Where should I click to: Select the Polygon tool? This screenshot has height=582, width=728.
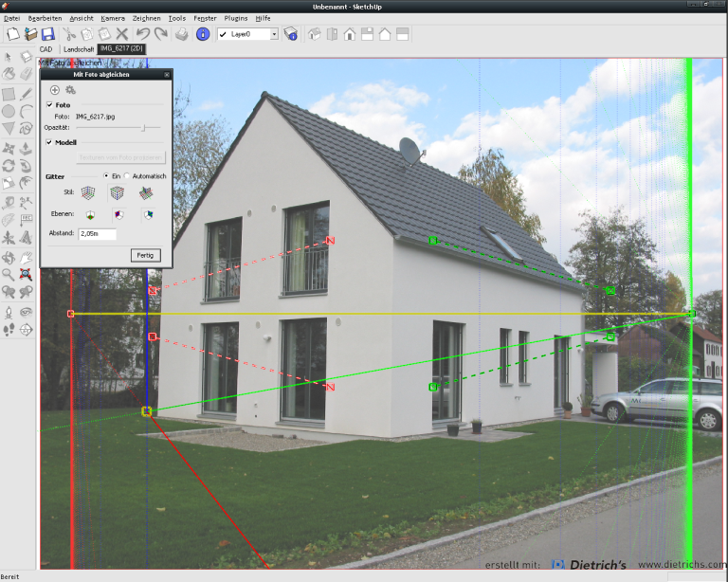click(8, 129)
